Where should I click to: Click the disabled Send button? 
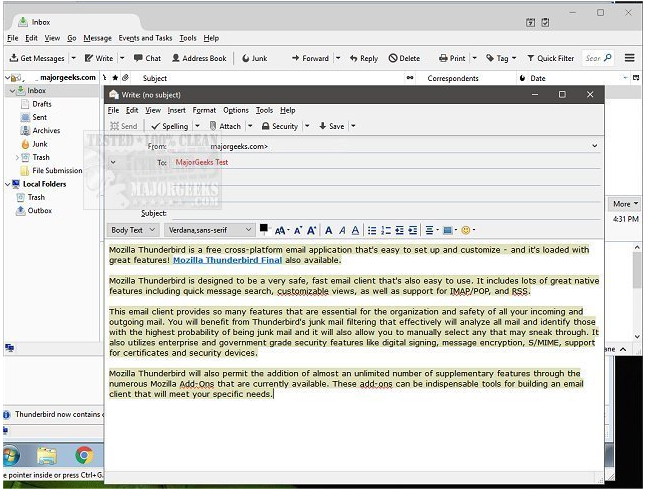coord(123,126)
